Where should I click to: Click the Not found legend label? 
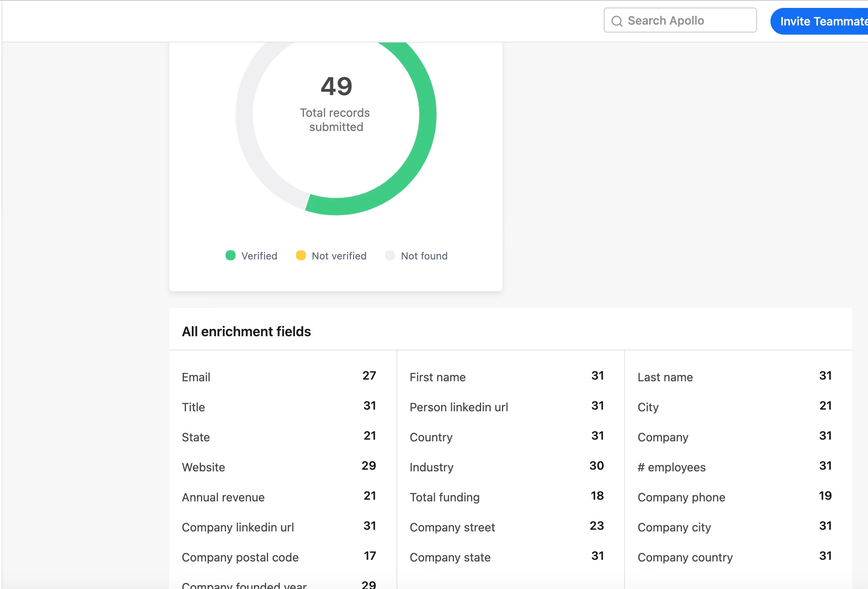[x=424, y=256]
